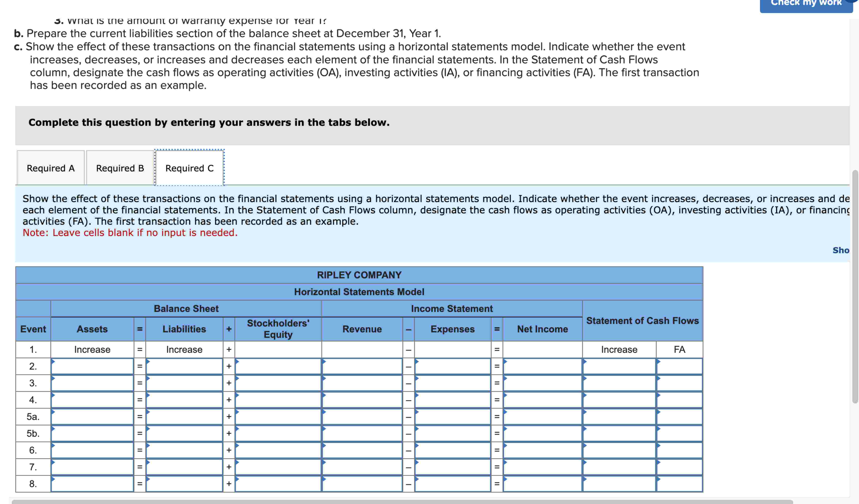Click the 'Increase' Liabilities cell in event 1
The height and width of the screenshot is (504, 859).
pos(184,350)
